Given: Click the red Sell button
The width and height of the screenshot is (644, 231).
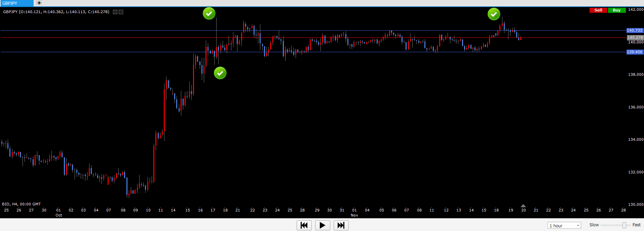Looking at the screenshot, I should pos(598,10).
